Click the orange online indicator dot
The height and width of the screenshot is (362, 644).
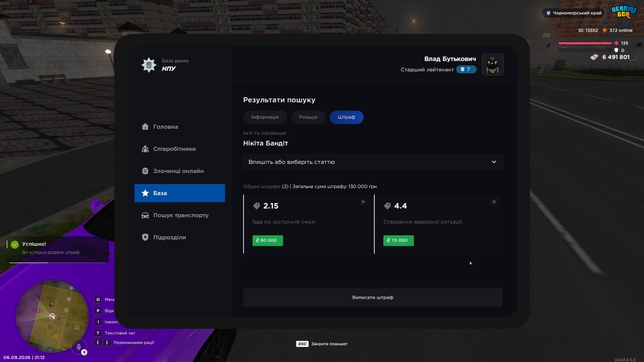coord(605,30)
